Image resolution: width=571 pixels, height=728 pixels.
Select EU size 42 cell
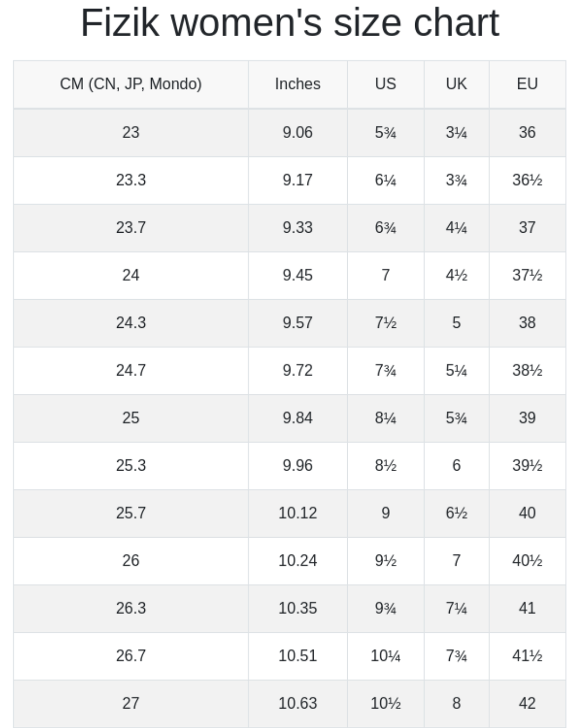527,703
